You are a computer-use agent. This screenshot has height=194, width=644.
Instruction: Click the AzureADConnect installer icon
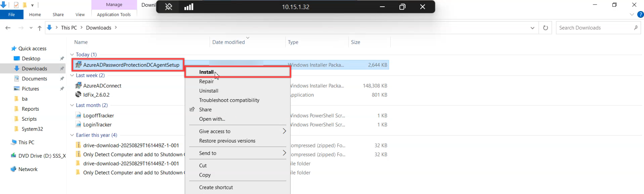pyautogui.click(x=78, y=86)
